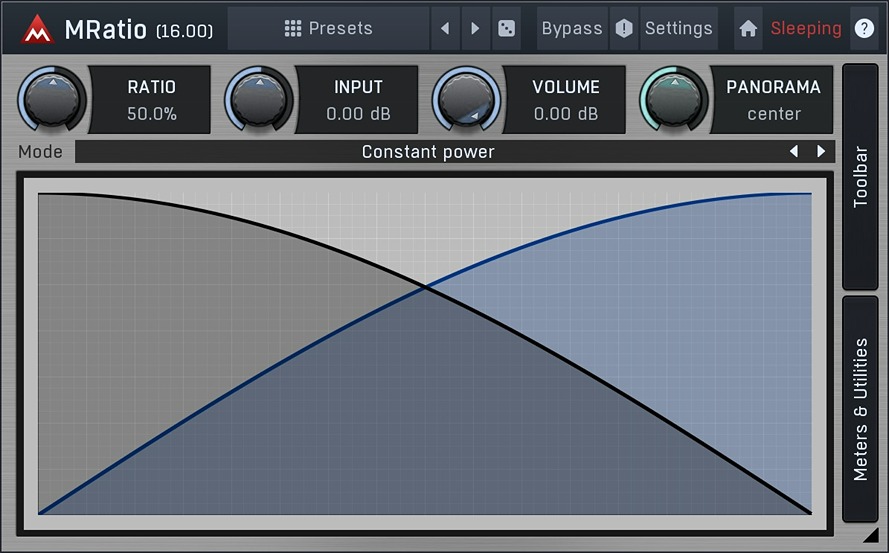The image size is (889, 553).
Task: Select next mode with right arrow
Action: 820,151
